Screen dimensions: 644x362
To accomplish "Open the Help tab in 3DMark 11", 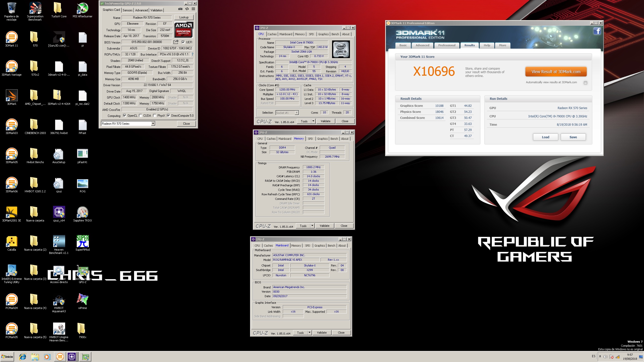I will click(487, 45).
